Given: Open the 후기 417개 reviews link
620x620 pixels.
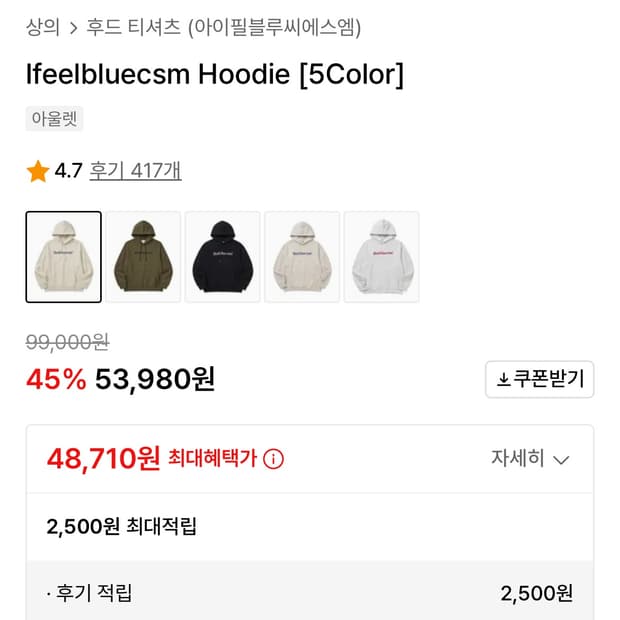Looking at the screenshot, I should click(135, 171).
